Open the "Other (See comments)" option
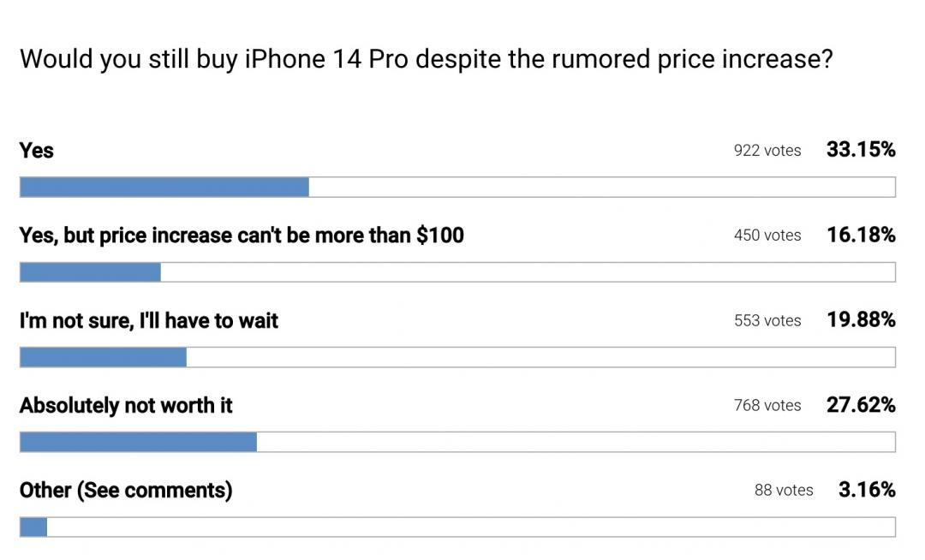925x560 pixels. pyautogui.click(x=126, y=491)
